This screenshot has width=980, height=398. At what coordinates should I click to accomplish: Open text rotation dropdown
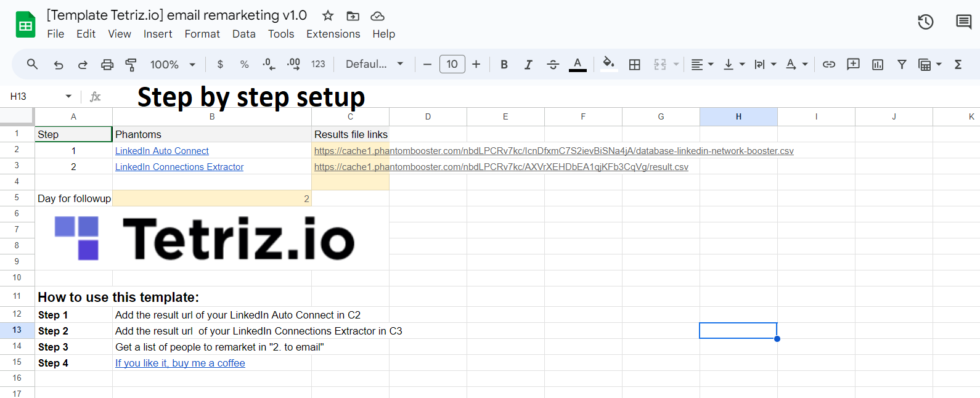(x=796, y=64)
